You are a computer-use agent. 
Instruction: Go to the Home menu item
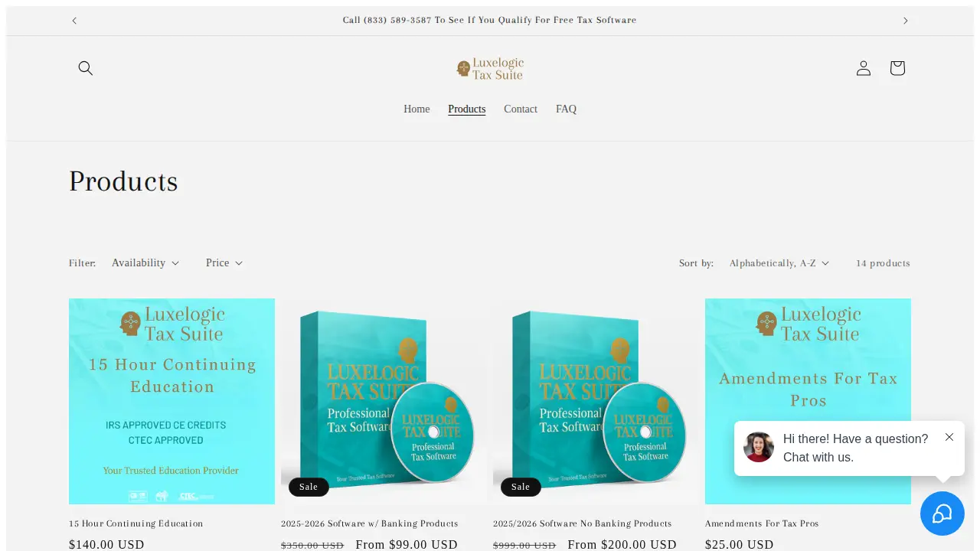pos(416,109)
